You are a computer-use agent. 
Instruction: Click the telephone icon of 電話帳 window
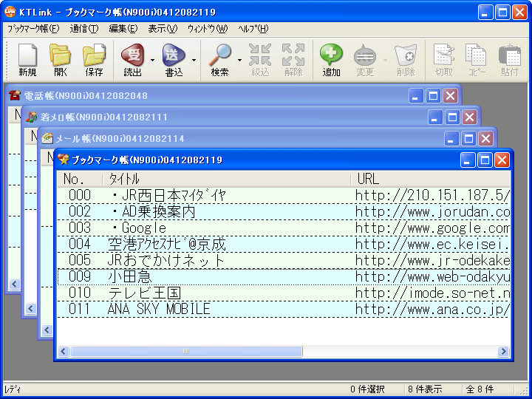point(15,95)
